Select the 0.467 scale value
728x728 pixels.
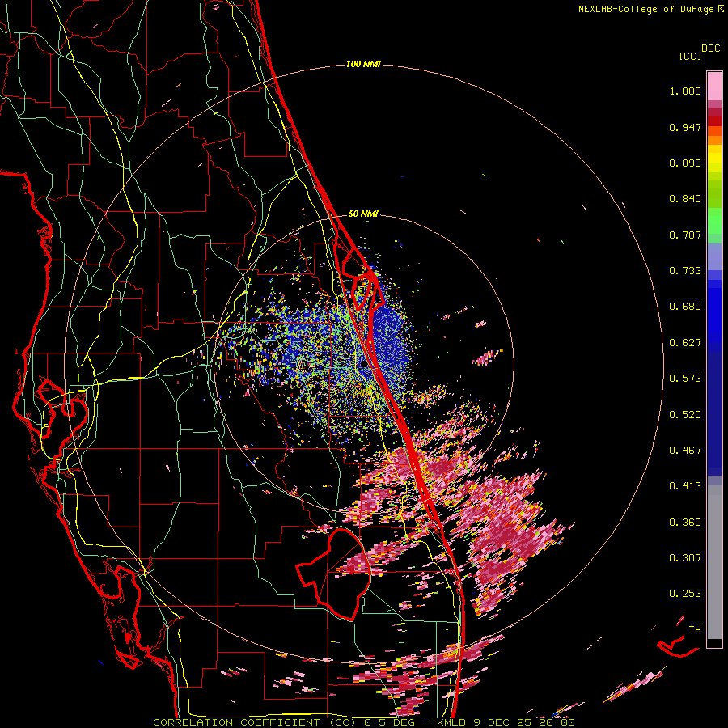tap(685, 451)
